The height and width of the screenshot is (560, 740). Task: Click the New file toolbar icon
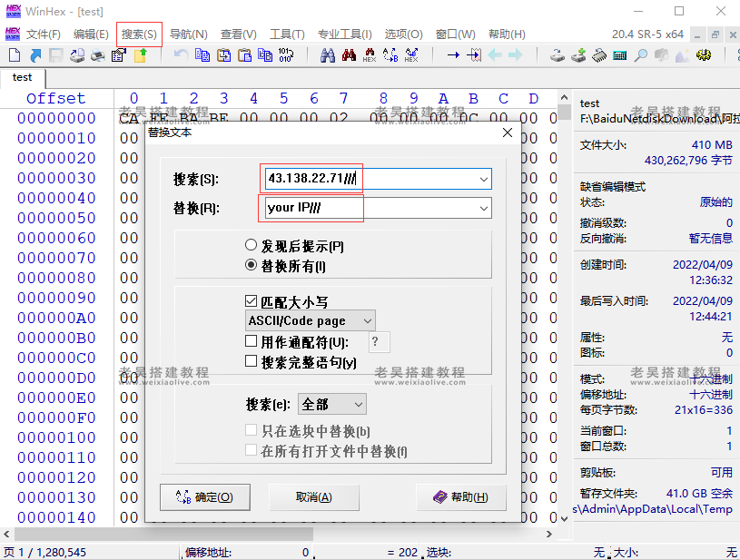[x=15, y=55]
